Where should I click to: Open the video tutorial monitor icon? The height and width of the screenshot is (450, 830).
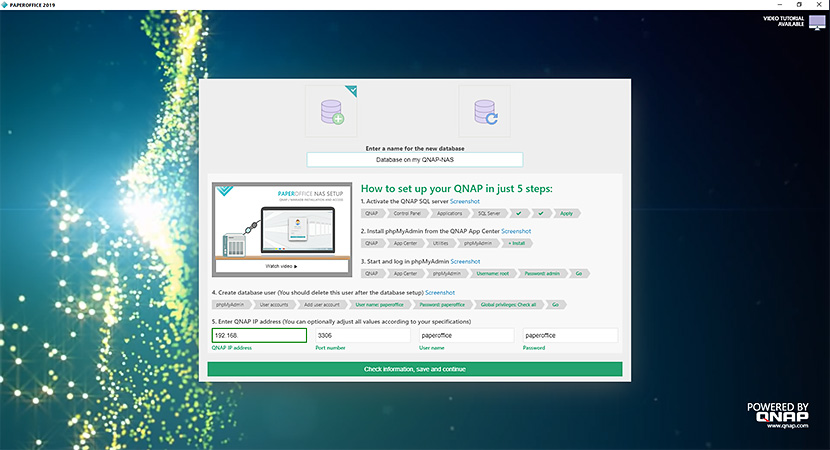[x=817, y=22]
